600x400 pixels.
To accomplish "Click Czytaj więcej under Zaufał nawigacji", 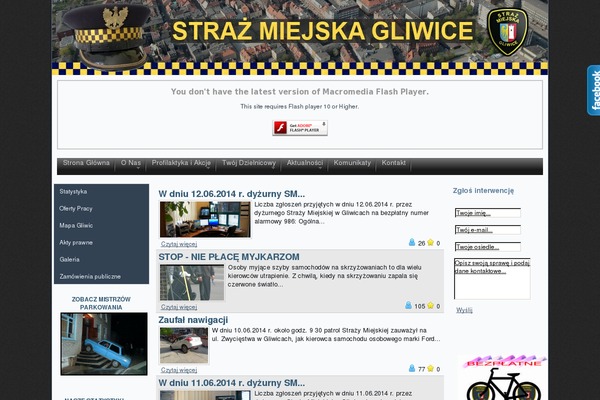I will (179, 370).
